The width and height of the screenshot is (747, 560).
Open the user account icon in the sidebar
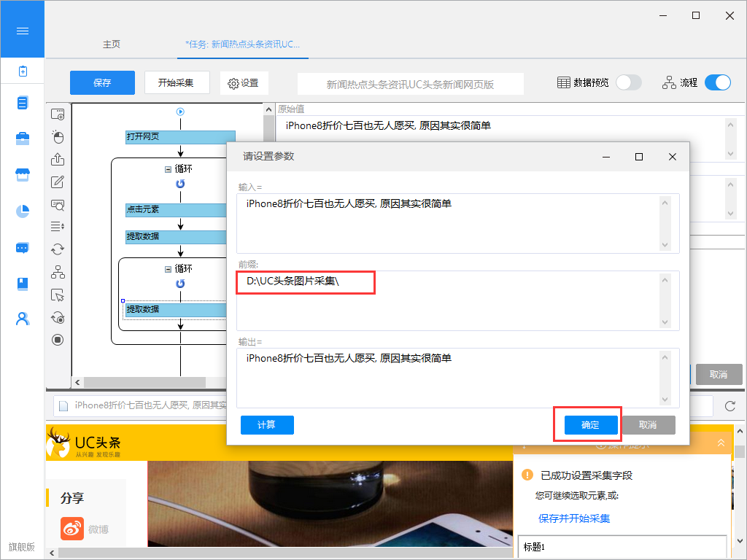coord(22,319)
